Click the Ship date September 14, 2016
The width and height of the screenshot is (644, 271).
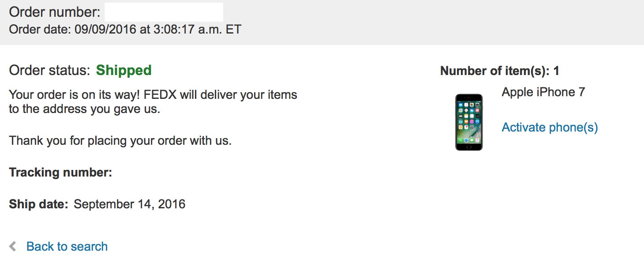point(129,204)
